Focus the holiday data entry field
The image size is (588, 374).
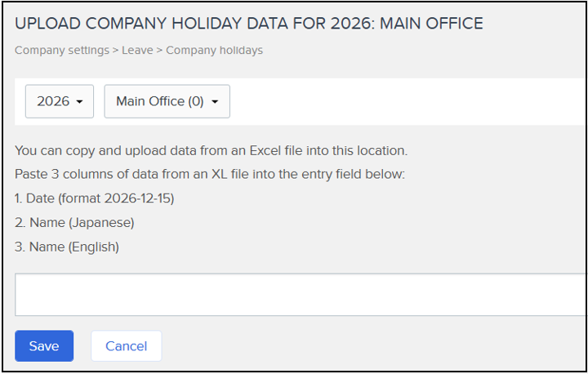click(300, 295)
